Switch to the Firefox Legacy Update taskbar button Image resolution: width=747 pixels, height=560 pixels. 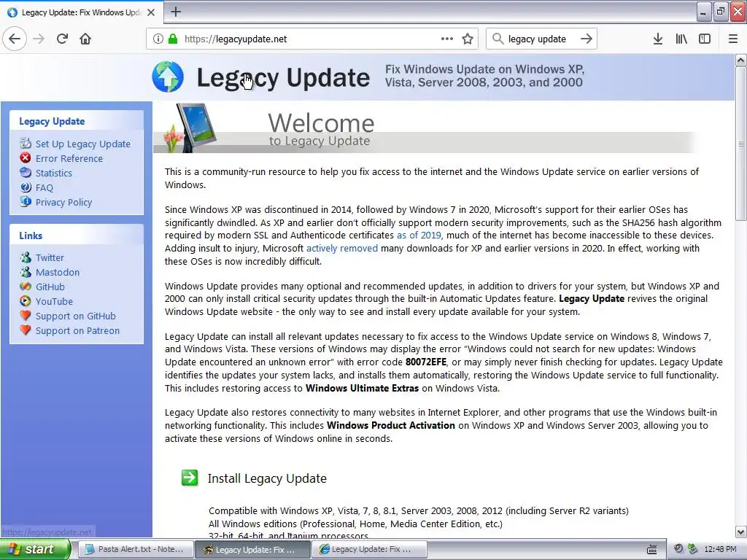click(x=252, y=549)
